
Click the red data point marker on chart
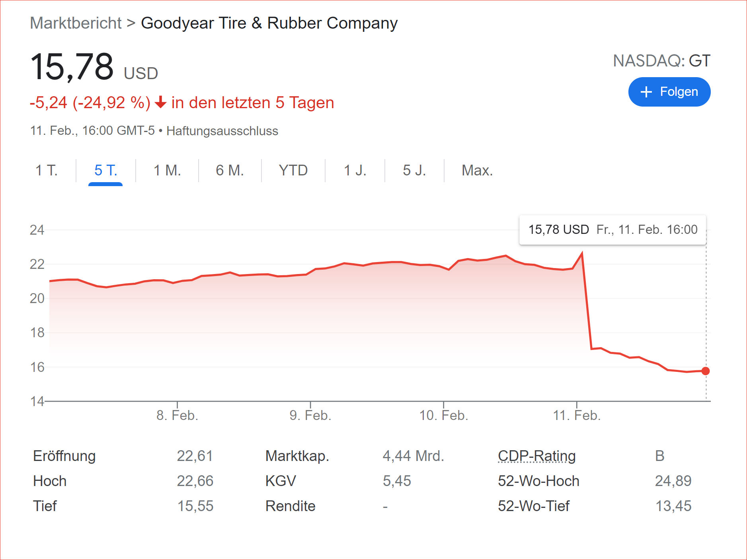coord(705,371)
